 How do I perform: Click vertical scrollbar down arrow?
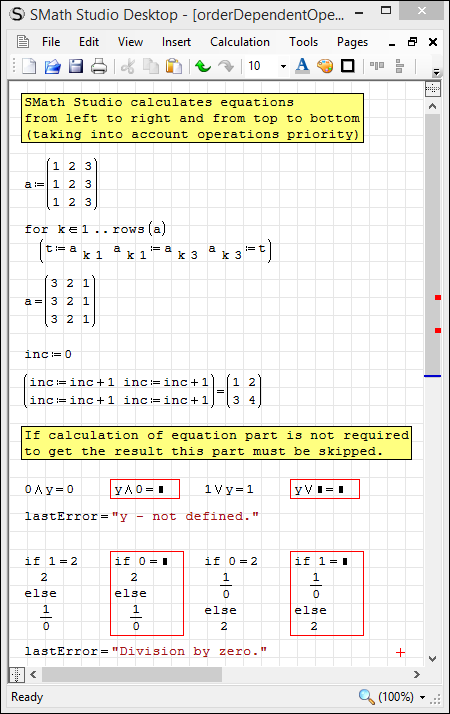[x=432, y=659]
